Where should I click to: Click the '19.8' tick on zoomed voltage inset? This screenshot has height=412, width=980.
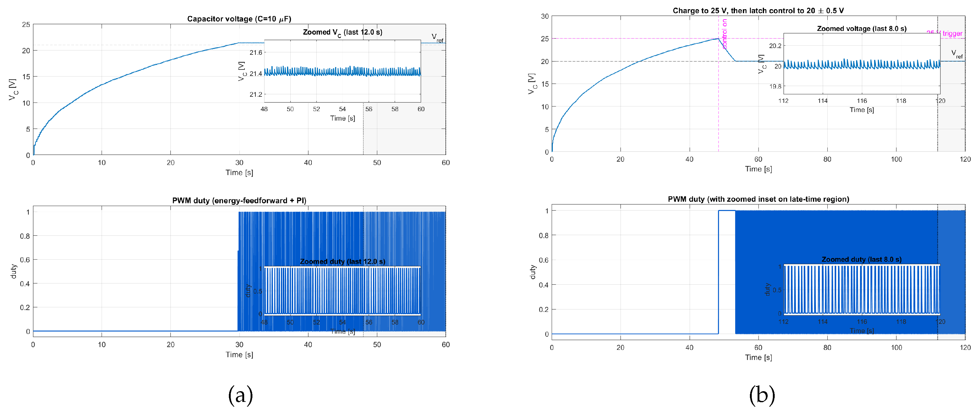click(x=775, y=86)
